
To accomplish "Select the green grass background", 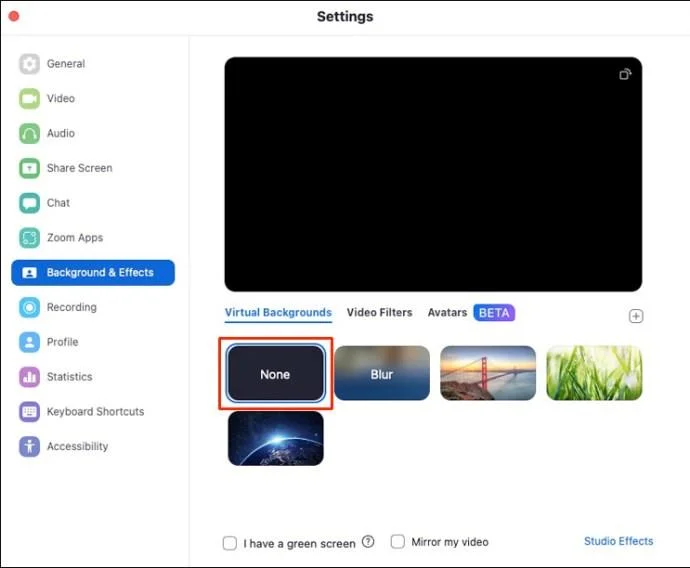I will pos(594,373).
